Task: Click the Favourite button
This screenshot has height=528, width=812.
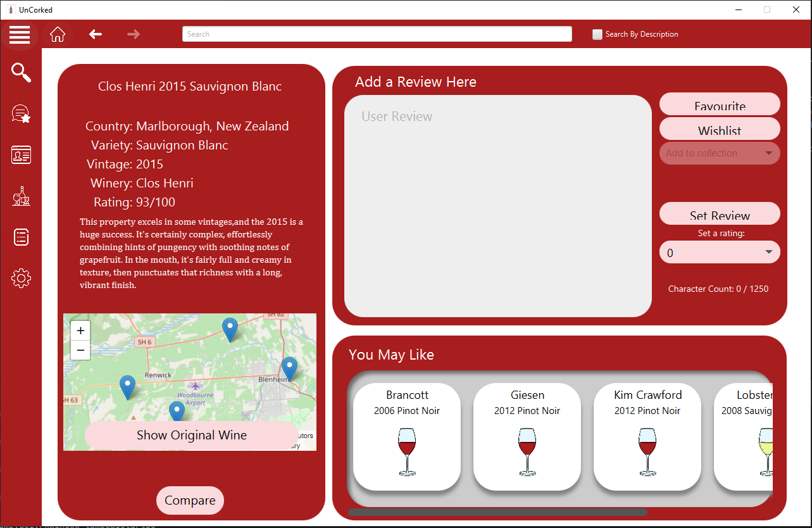Action: pyautogui.click(x=720, y=104)
